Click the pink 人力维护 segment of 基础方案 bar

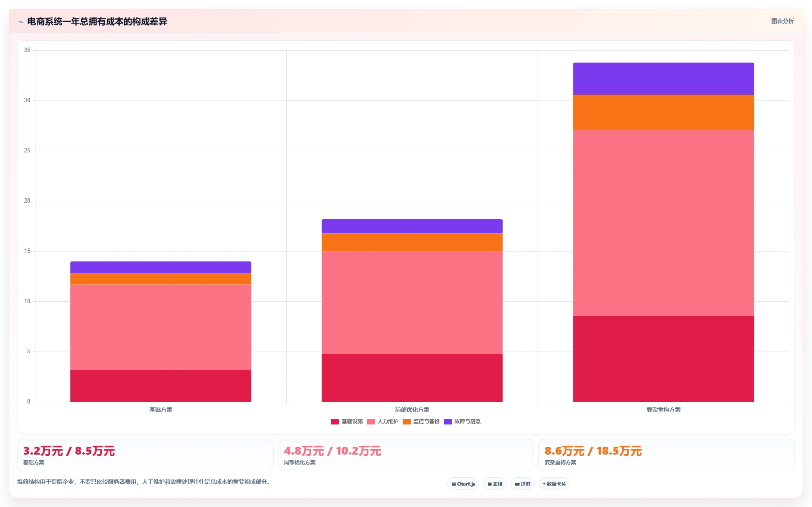click(x=161, y=327)
